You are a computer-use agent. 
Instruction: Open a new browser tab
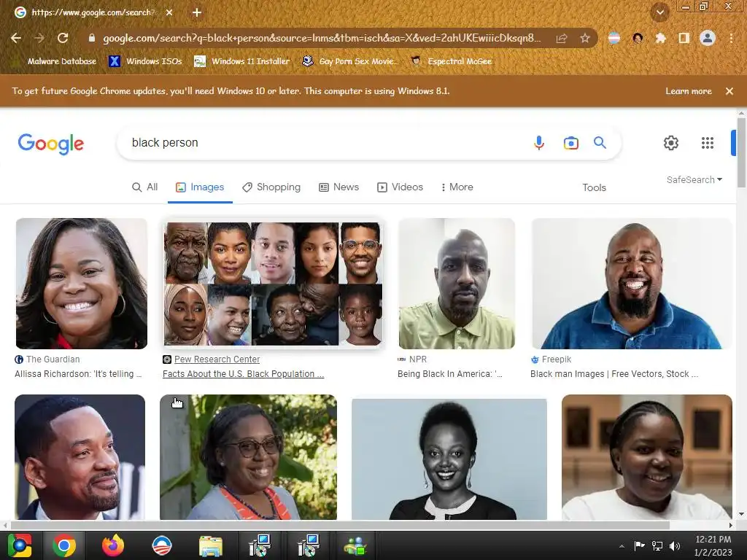197,12
